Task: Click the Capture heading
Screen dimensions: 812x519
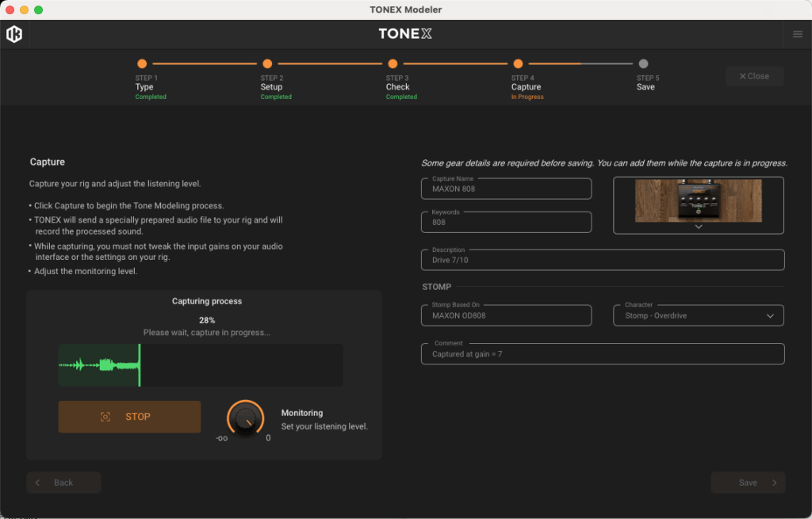Action: point(47,162)
